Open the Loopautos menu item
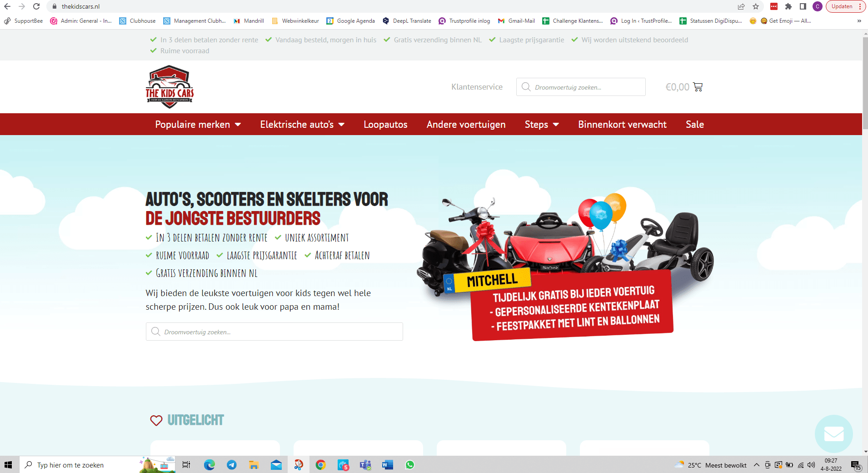 click(x=385, y=125)
